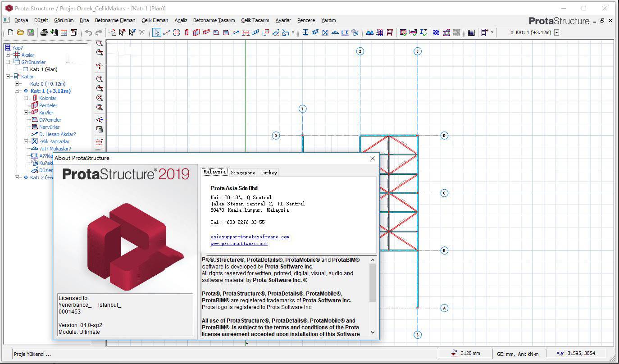Image resolution: width=619 pixels, height=364 pixels.
Task: Select Çatı Makasları in the tree
Action: tap(55, 149)
